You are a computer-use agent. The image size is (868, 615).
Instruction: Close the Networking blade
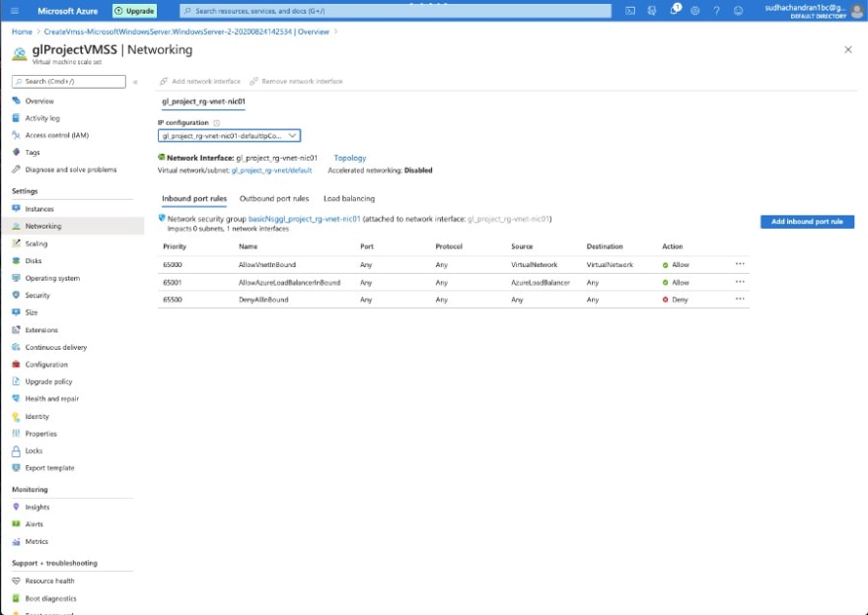(848, 50)
